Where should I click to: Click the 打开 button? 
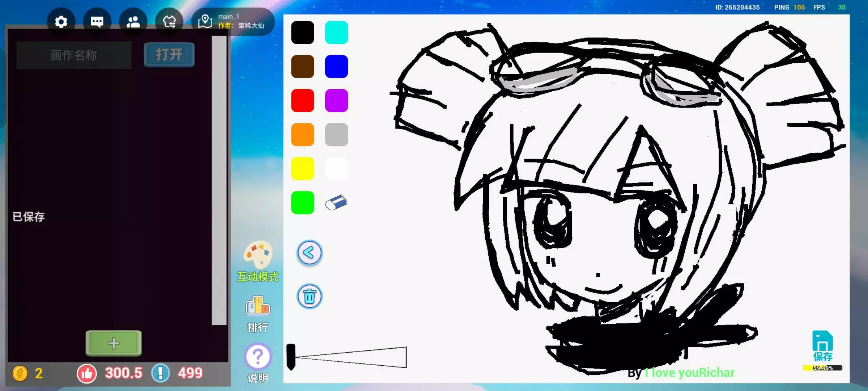coord(169,55)
